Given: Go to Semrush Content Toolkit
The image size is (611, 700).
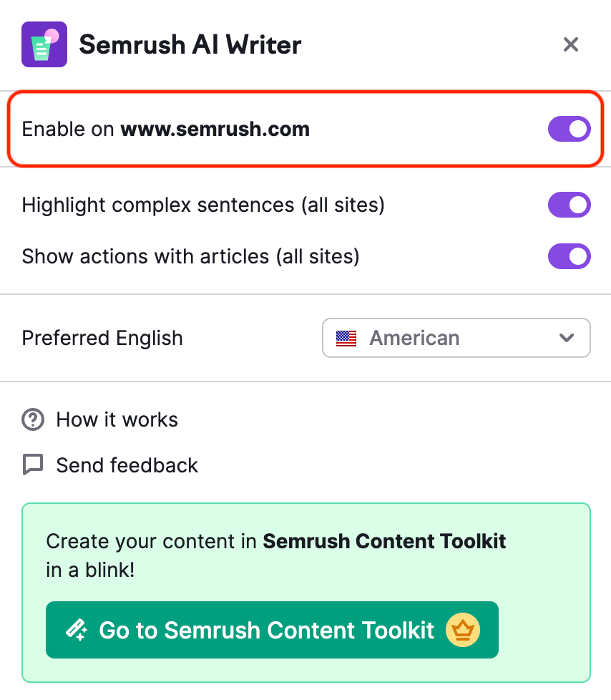Looking at the screenshot, I should pos(272,629).
